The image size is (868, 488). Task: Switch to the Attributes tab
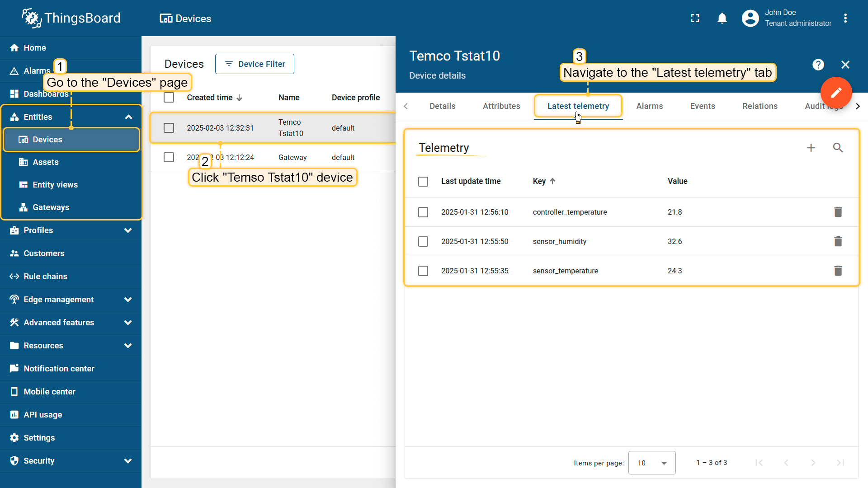[x=501, y=106]
